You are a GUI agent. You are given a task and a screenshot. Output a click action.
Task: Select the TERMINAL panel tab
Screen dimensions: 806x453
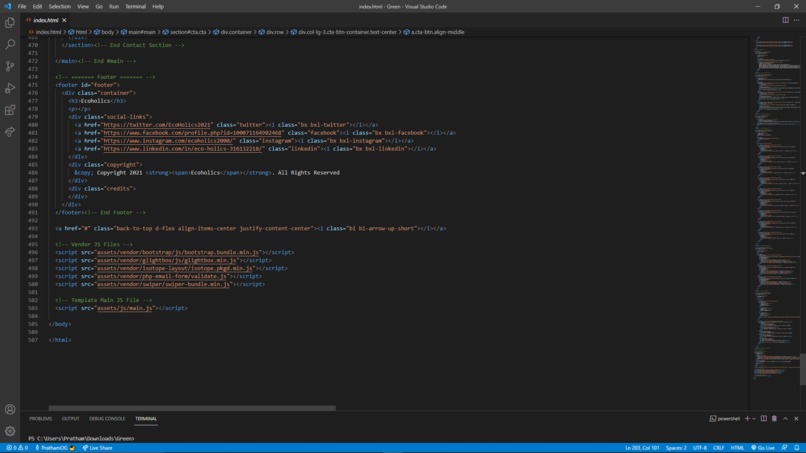tap(146, 419)
